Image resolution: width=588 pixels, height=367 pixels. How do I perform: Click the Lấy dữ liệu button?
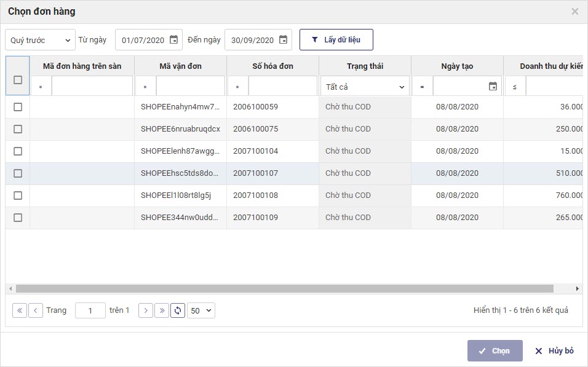click(x=336, y=40)
